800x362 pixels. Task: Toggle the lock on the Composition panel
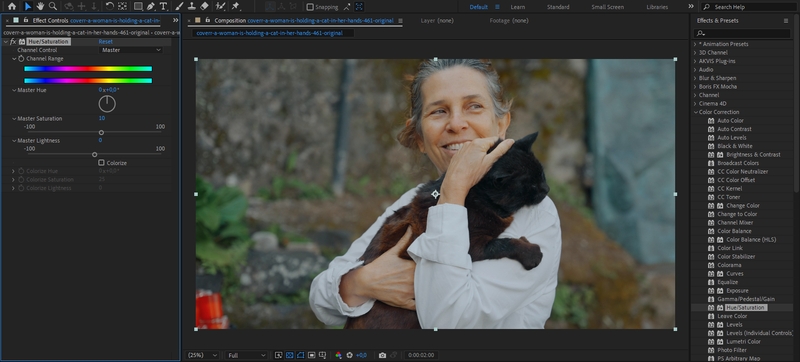point(207,20)
